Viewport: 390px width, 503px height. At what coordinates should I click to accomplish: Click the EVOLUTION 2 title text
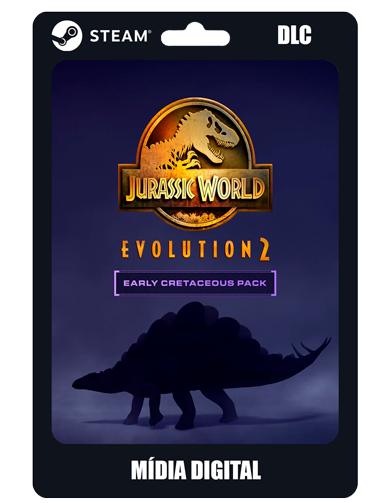(x=195, y=250)
